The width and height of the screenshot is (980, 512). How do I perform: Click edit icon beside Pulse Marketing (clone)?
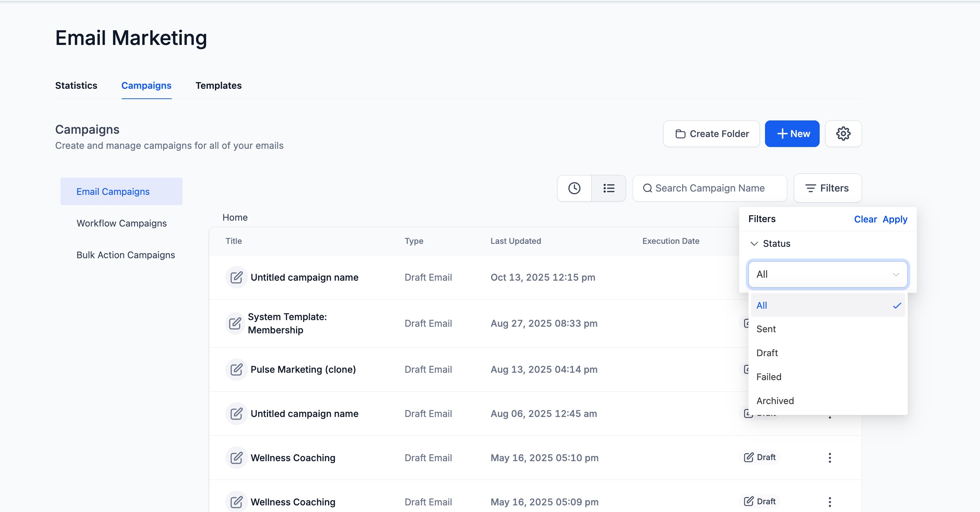(x=236, y=369)
